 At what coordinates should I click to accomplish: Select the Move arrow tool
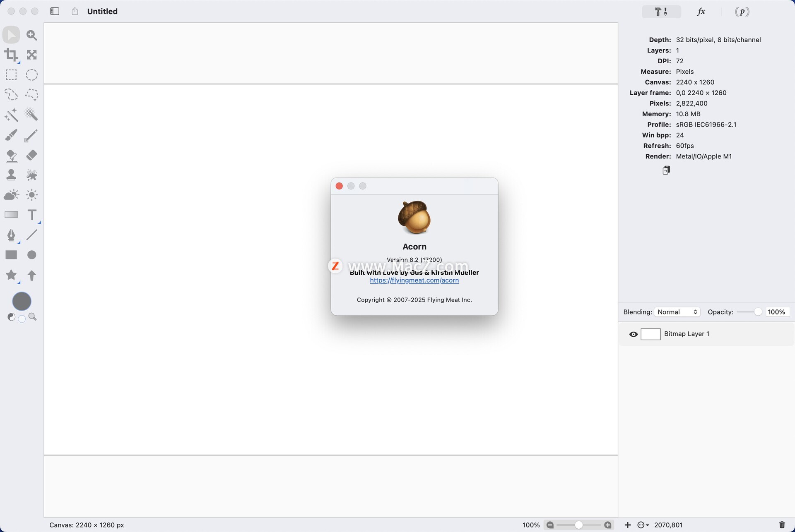pos(11,35)
